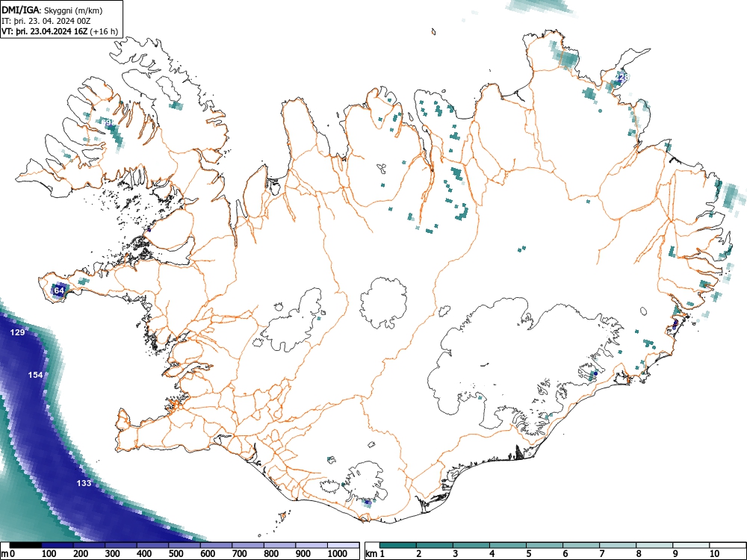Click the '4' label on the kilometre legend
This screenshot has width=747, height=560.
pyautogui.click(x=492, y=554)
